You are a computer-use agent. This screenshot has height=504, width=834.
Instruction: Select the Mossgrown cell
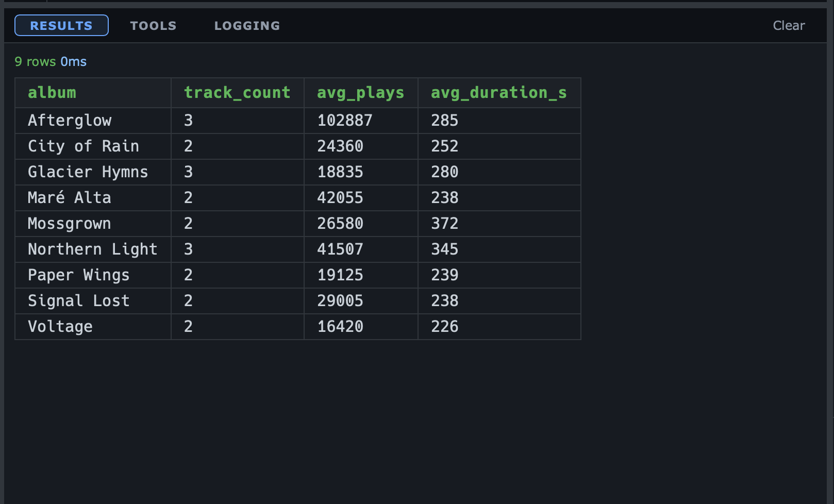point(93,224)
